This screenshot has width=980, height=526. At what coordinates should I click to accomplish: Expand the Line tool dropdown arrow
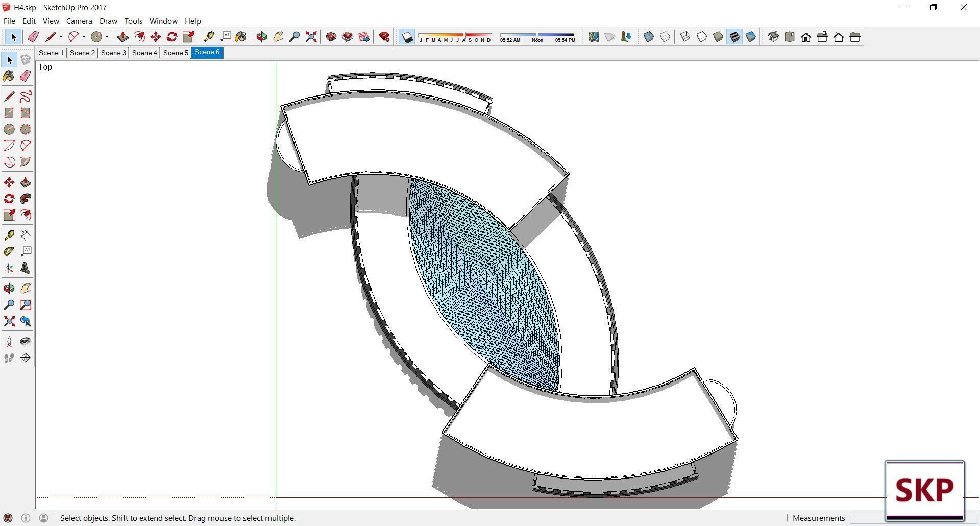(61, 37)
